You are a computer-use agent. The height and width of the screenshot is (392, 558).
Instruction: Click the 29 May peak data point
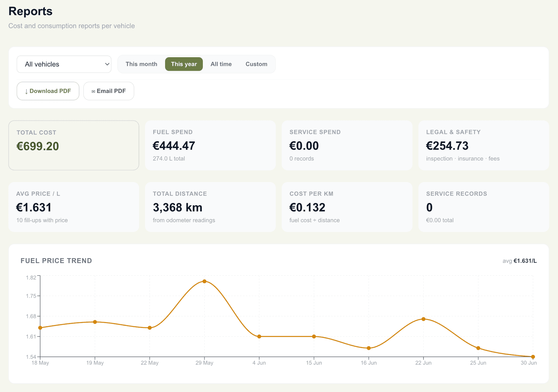[205, 281]
